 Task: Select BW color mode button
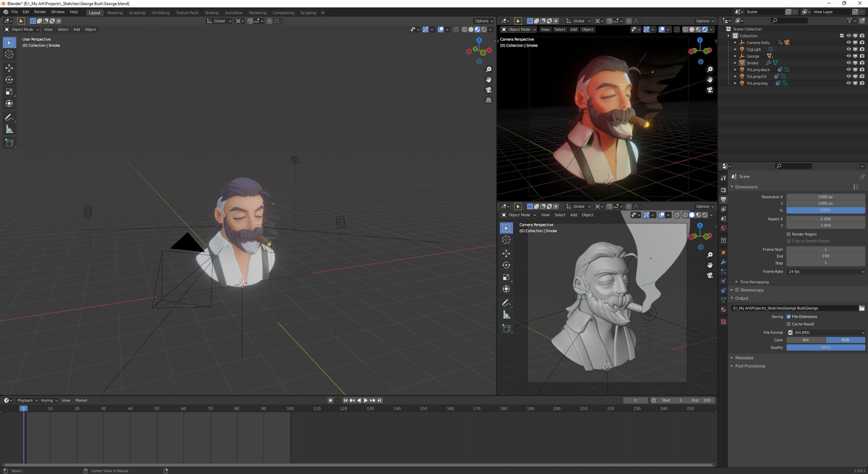805,340
